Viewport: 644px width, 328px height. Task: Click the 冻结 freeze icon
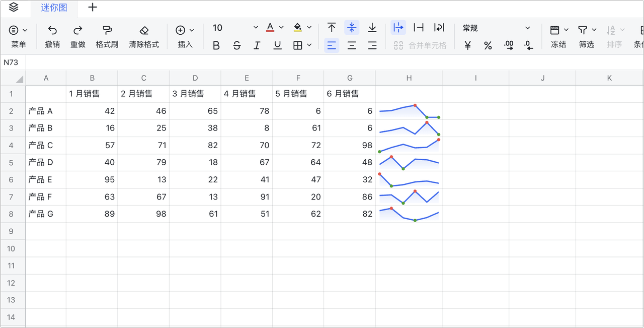(x=555, y=30)
